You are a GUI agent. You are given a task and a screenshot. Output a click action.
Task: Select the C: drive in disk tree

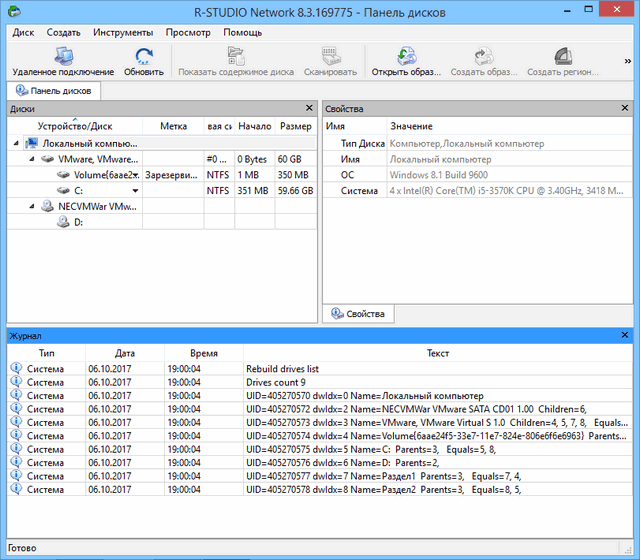(x=78, y=190)
